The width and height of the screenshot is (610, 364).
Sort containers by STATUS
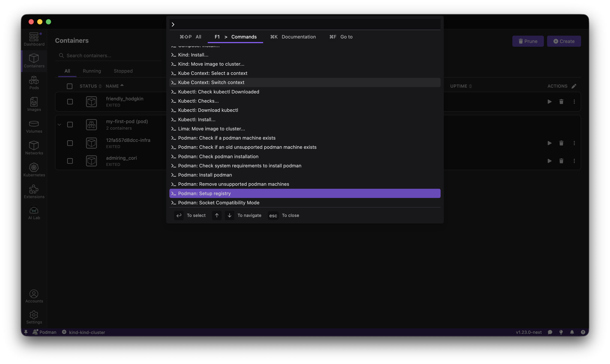coord(90,86)
